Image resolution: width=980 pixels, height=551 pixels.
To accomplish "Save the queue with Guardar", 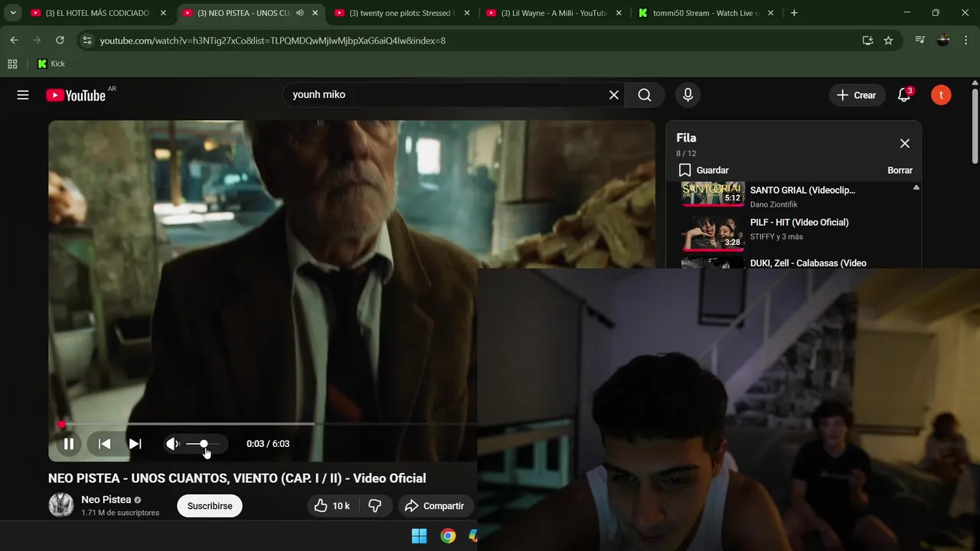I will [x=703, y=170].
